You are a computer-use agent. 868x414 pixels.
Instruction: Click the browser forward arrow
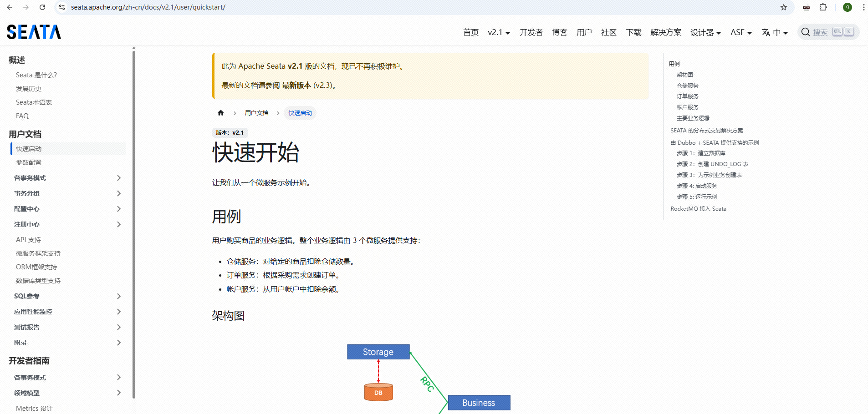point(26,7)
